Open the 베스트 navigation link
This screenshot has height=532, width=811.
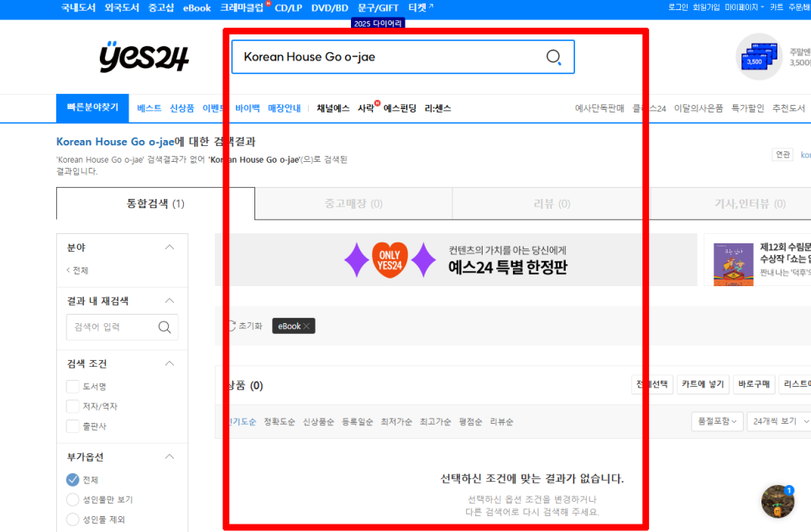pos(149,108)
